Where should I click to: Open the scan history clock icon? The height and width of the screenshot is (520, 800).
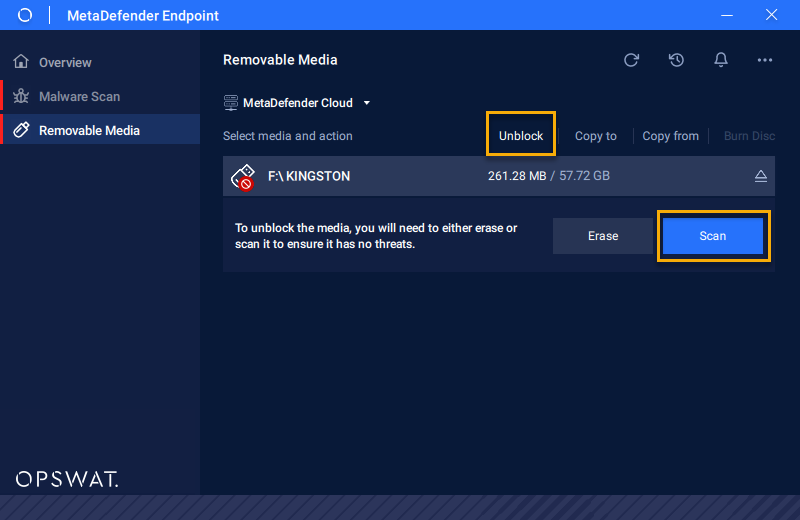[x=676, y=60]
